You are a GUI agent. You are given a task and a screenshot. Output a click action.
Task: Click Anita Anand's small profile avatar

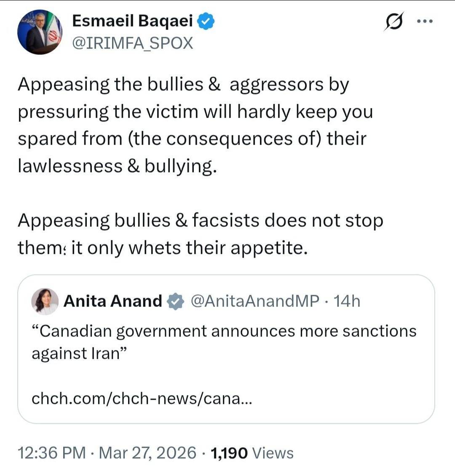[45, 301]
